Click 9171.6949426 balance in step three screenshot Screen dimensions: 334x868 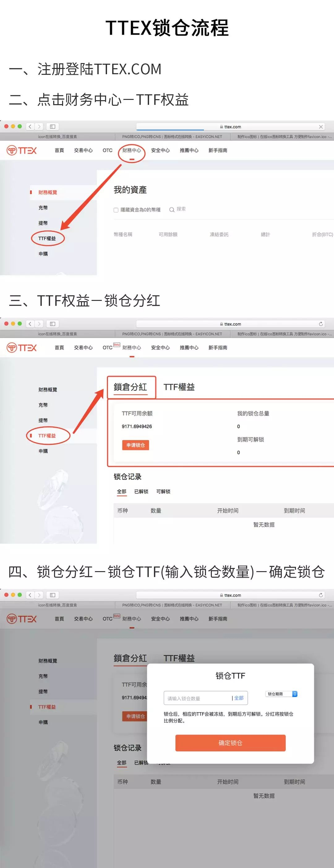pos(137,427)
